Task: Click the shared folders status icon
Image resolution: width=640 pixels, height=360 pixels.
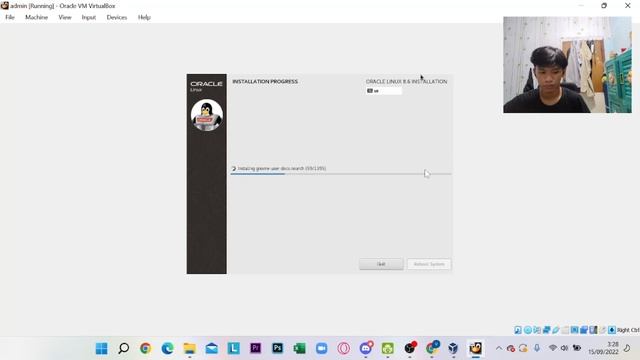Action: point(565,330)
